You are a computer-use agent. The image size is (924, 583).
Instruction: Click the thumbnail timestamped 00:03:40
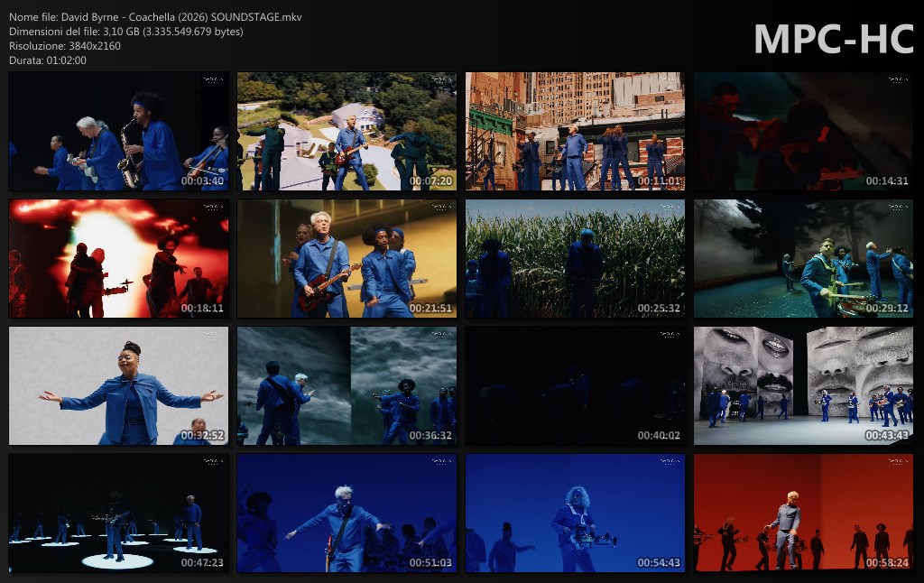[118, 132]
